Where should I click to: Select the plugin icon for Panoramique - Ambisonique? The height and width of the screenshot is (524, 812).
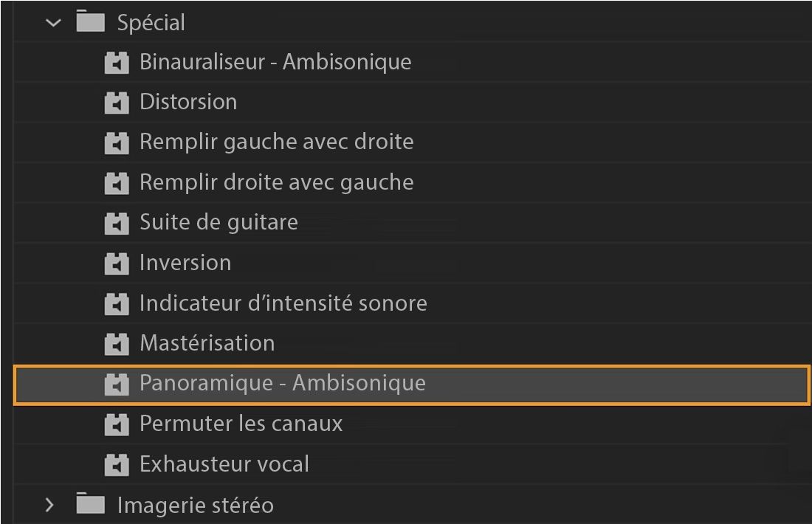117,383
